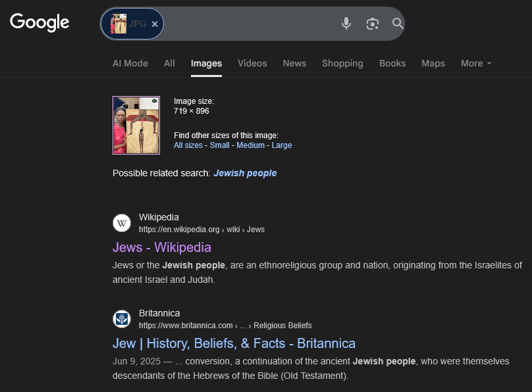Choose Small image size link

pos(219,145)
